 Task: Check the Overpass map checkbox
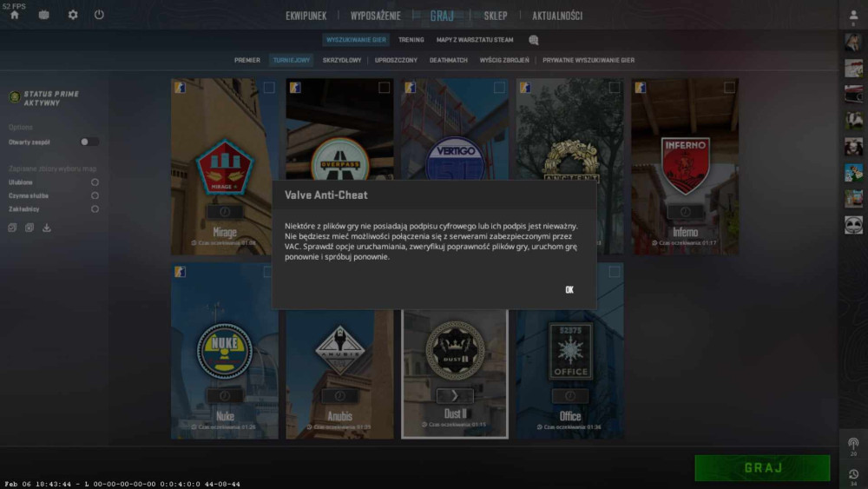pyautogui.click(x=385, y=88)
